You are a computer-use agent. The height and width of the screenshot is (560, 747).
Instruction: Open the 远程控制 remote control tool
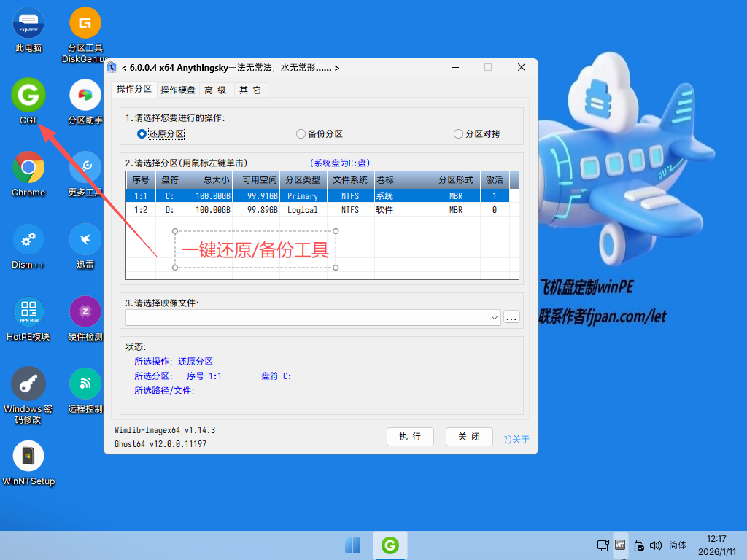coord(83,382)
